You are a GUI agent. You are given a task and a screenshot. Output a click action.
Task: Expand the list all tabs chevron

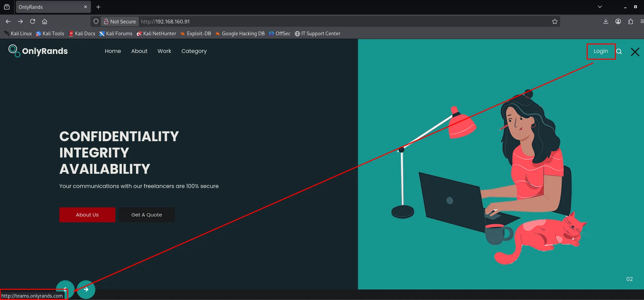tap(600, 7)
